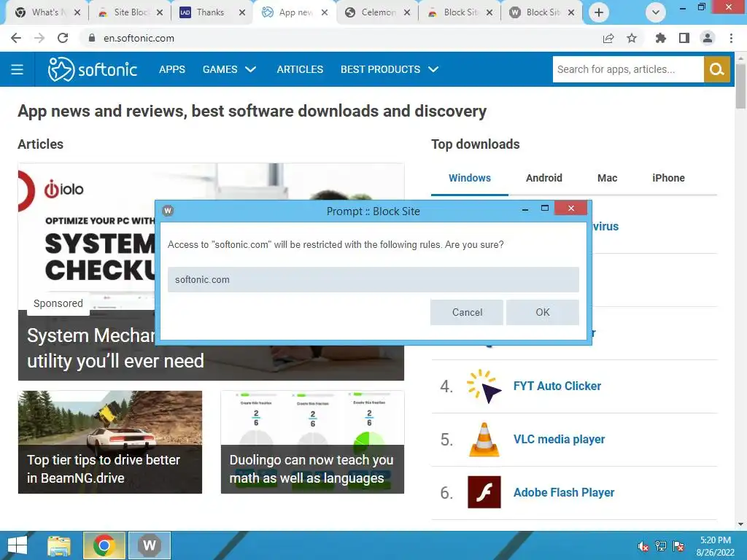Go back with the browser back arrow
The image size is (747, 560).
pyautogui.click(x=16, y=38)
